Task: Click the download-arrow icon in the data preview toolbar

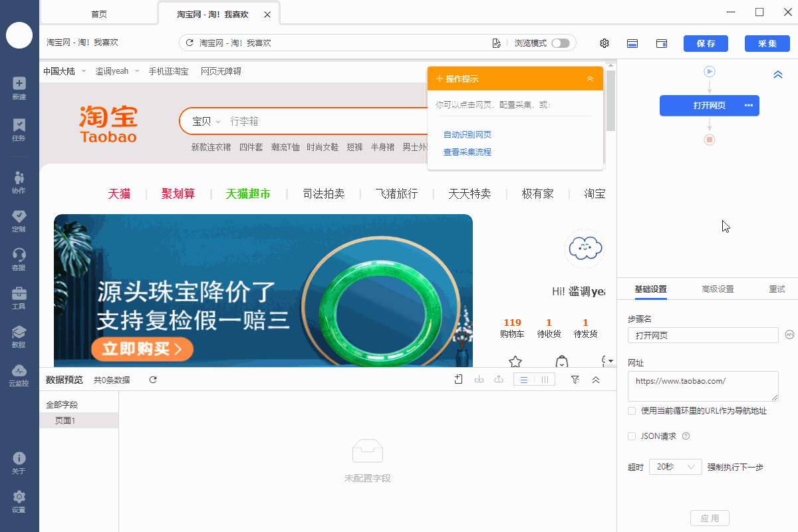Action: pos(479,380)
